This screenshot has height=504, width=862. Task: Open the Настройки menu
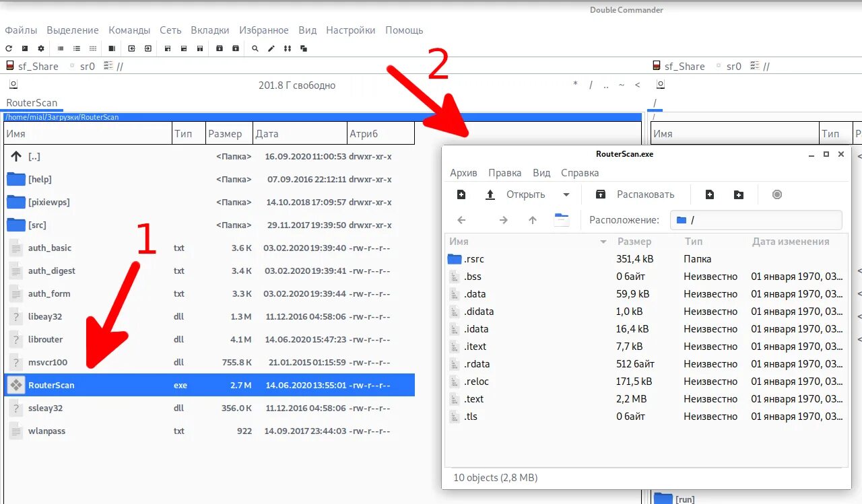point(351,30)
